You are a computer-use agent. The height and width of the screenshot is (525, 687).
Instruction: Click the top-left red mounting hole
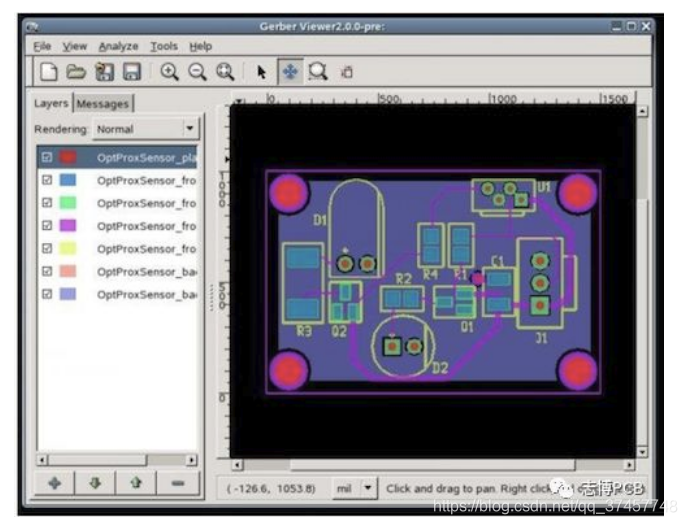click(289, 193)
